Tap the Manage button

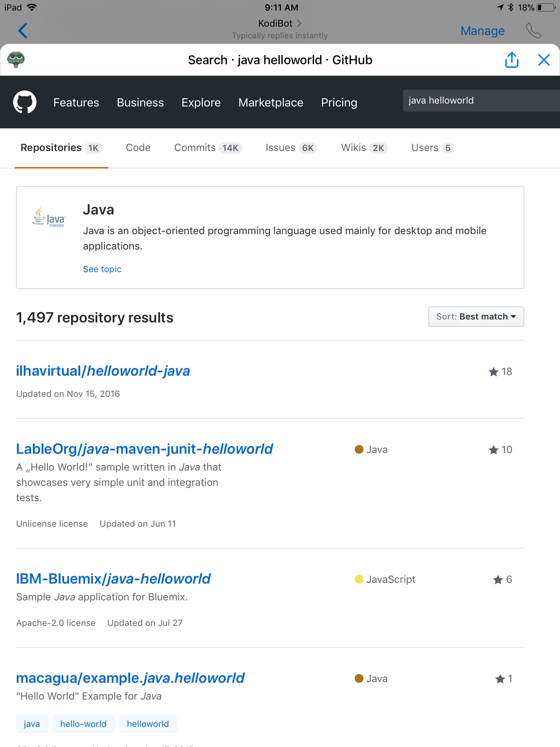482,31
